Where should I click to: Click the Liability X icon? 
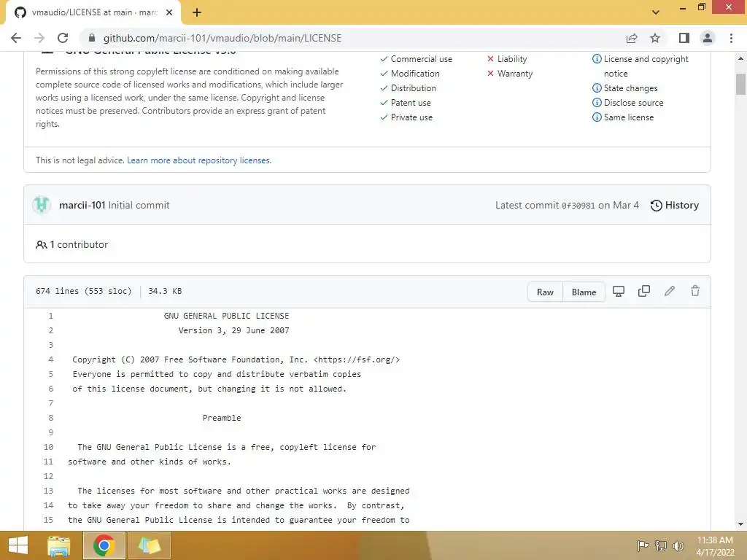490,59
